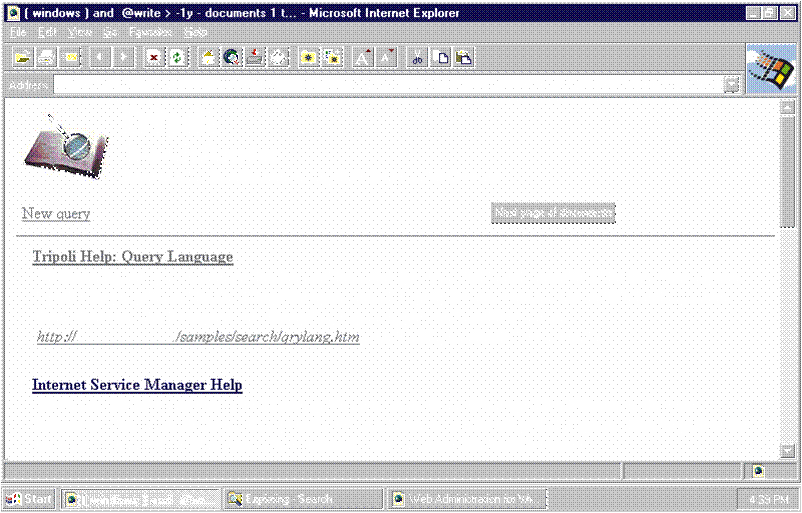The width and height of the screenshot is (802, 513).
Task: Decrease font size with smaller A icon
Action: tap(387, 57)
